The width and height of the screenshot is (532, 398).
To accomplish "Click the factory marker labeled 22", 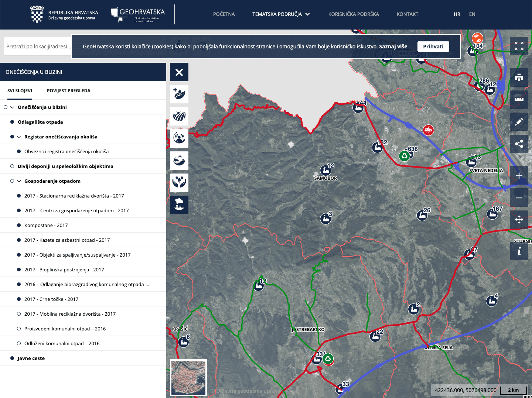I will click(x=375, y=336).
